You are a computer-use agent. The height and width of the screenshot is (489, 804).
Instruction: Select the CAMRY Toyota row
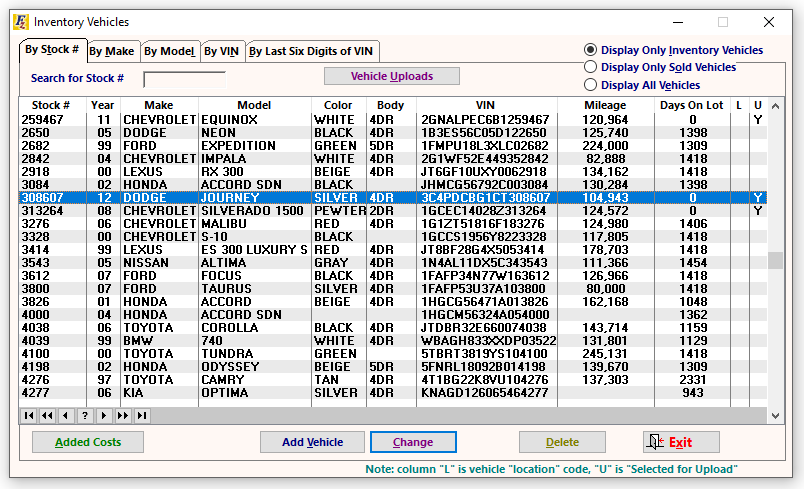[393, 380]
